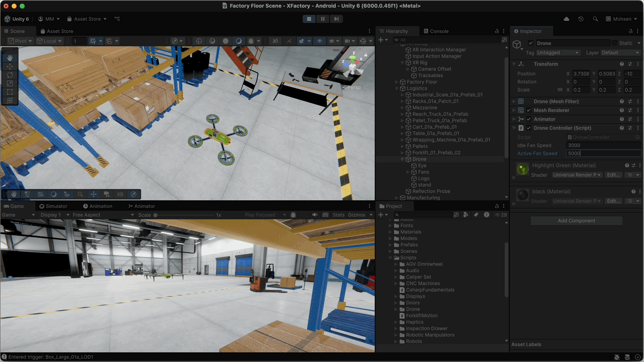
Task: Click the Search magnifier in the top toolbar
Action: [x=595, y=19]
